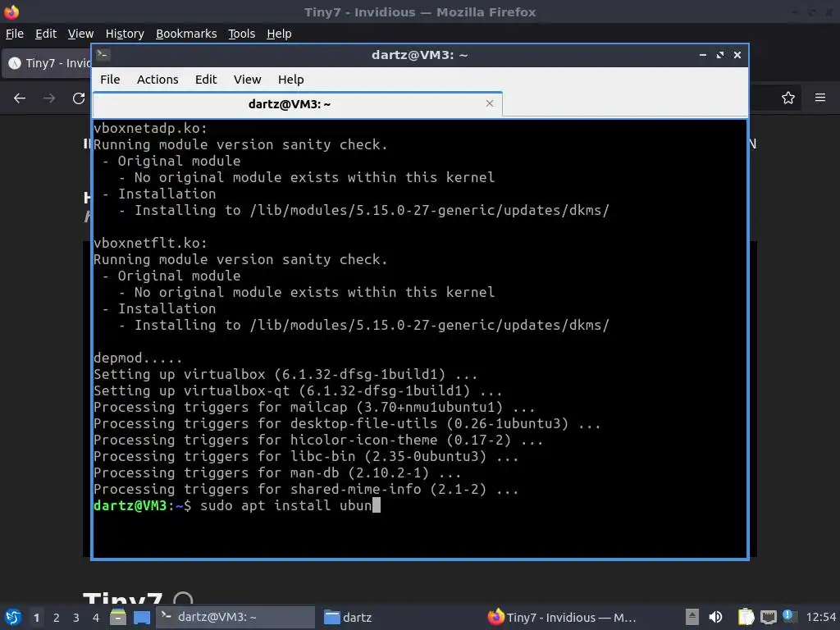Image resolution: width=840 pixels, height=630 pixels.
Task: Click the Tiny7 channel heading in Firefox
Action: tap(123, 598)
